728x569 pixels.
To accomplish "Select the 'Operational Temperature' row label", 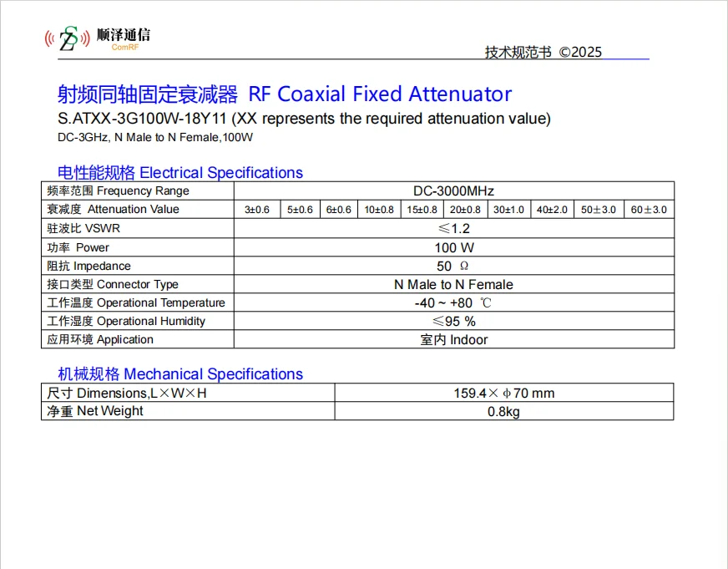I will point(136,302).
